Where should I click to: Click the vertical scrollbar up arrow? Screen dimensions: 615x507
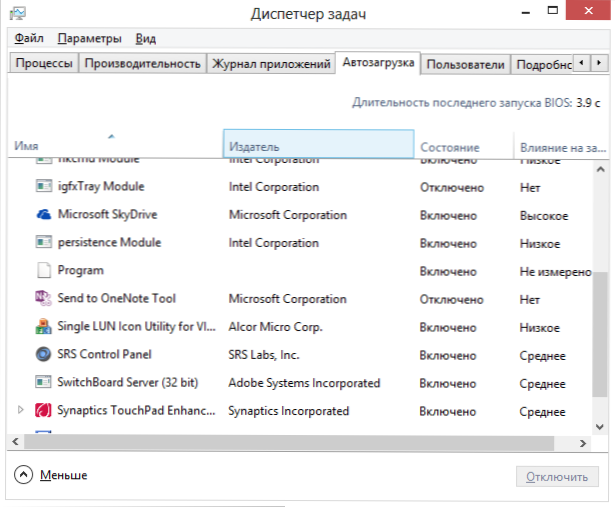click(600, 169)
